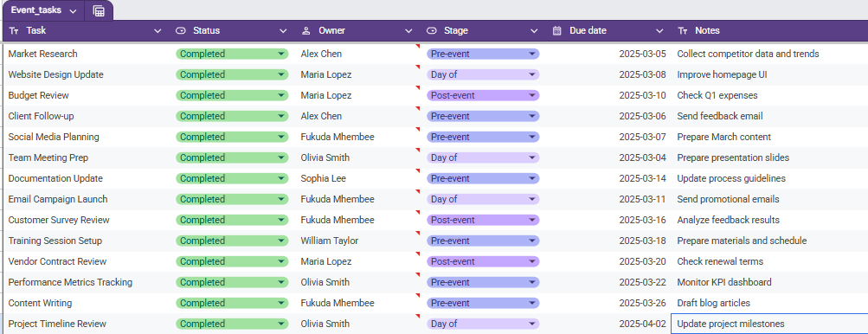Click note 'Send feedback email'
Image resolution: width=868 pixels, height=334 pixels.
720,116
